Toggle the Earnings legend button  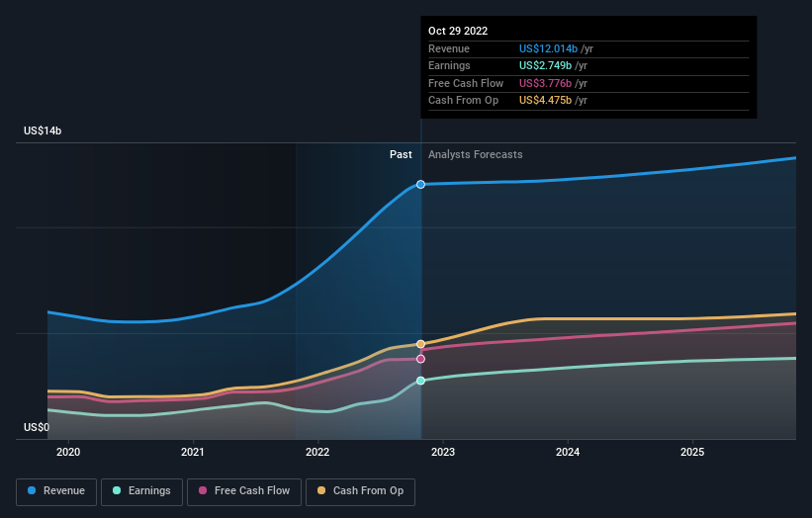[x=141, y=491]
